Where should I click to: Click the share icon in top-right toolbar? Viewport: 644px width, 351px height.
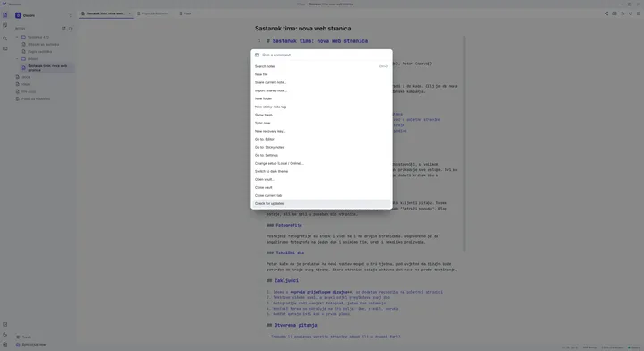[606, 13]
